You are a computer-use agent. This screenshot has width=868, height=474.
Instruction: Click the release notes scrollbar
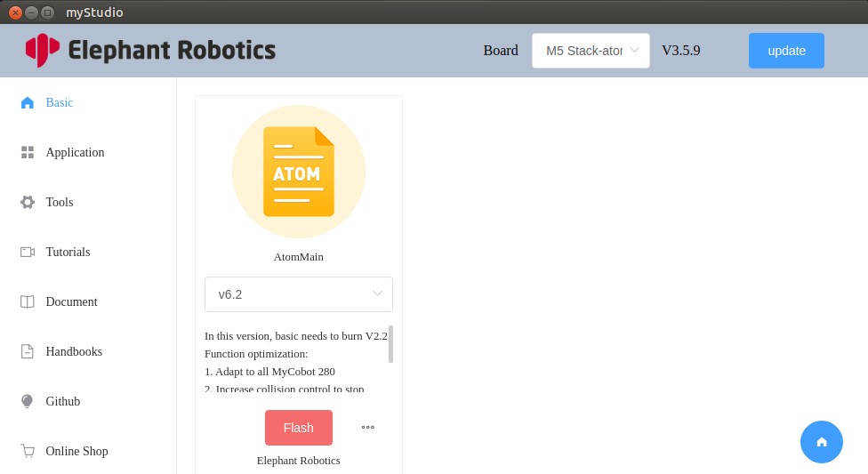tap(390, 344)
